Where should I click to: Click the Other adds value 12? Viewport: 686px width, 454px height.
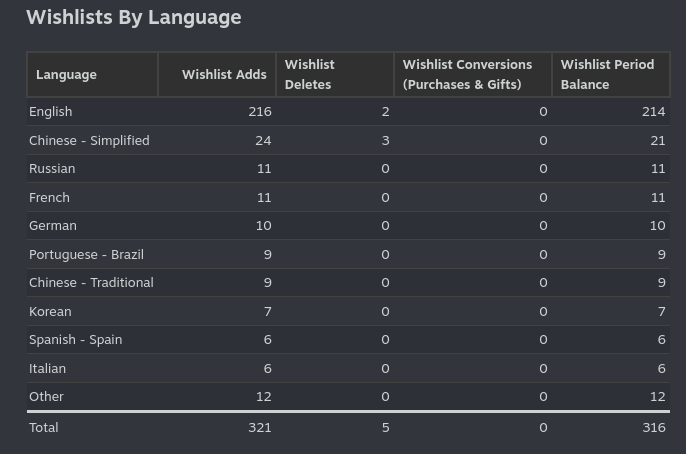pyautogui.click(x=264, y=396)
